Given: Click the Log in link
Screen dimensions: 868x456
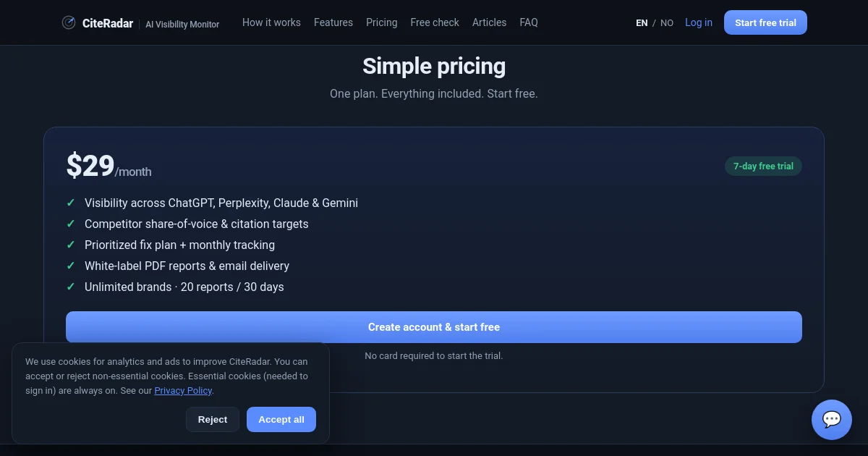Looking at the screenshot, I should tap(699, 22).
